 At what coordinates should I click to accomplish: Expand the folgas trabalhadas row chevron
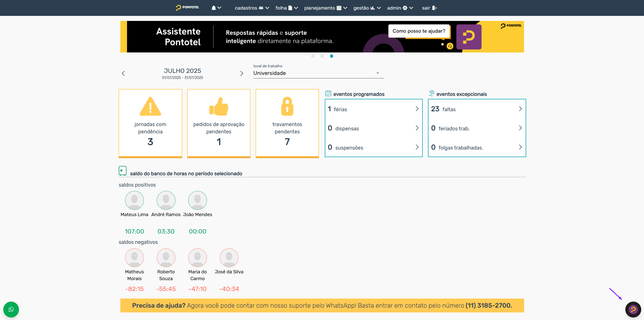(520, 147)
